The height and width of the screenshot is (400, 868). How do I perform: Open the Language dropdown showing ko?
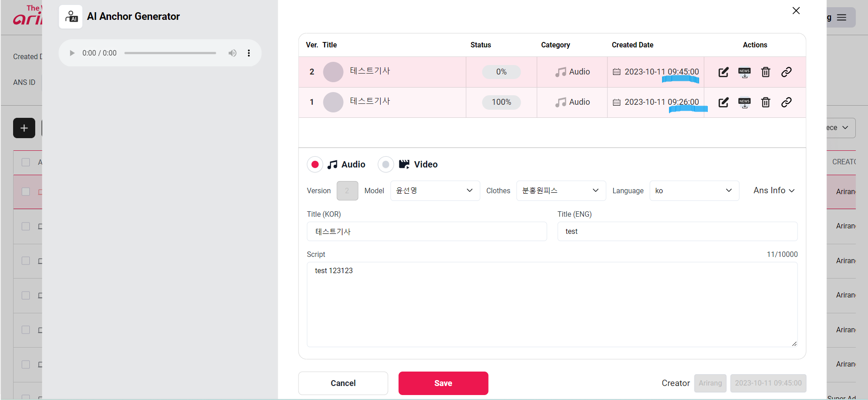[694, 191]
